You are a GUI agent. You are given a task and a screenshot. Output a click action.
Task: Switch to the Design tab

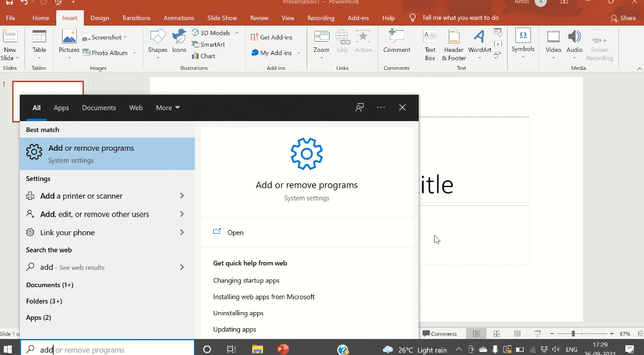tap(100, 18)
